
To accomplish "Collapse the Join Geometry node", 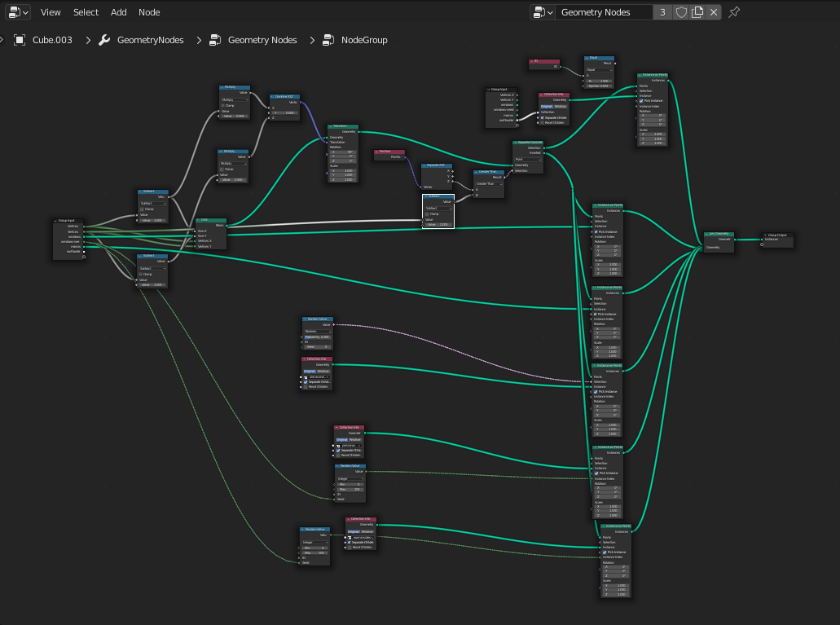I will 707,234.
